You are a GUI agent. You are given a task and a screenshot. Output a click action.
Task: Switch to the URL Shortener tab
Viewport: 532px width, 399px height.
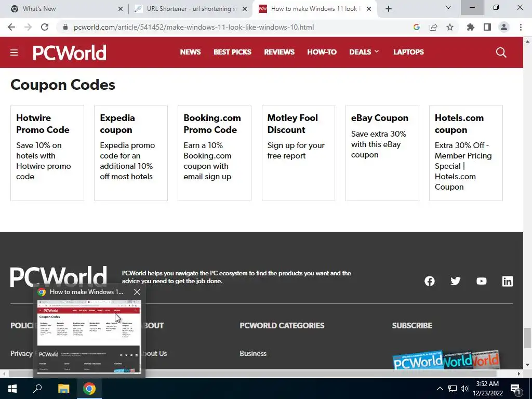(191, 9)
